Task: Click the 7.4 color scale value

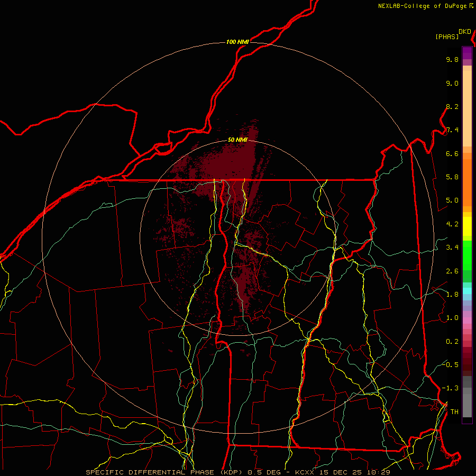Action: click(x=452, y=130)
